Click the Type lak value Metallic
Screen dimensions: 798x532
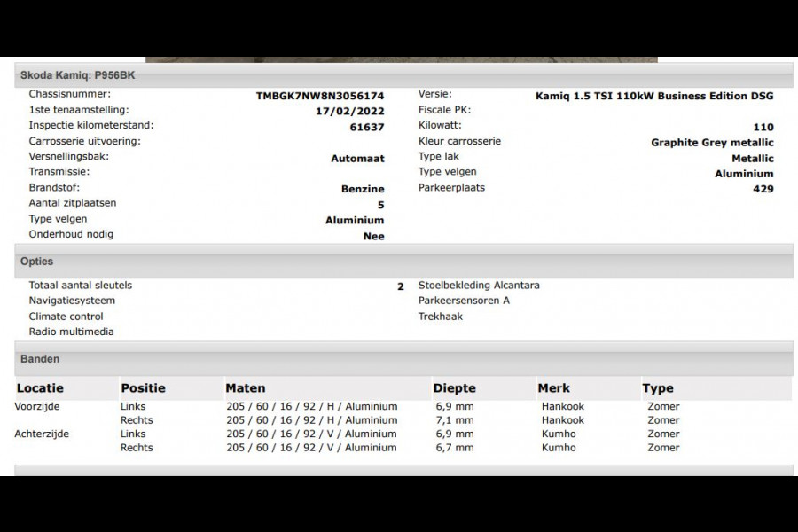point(752,159)
